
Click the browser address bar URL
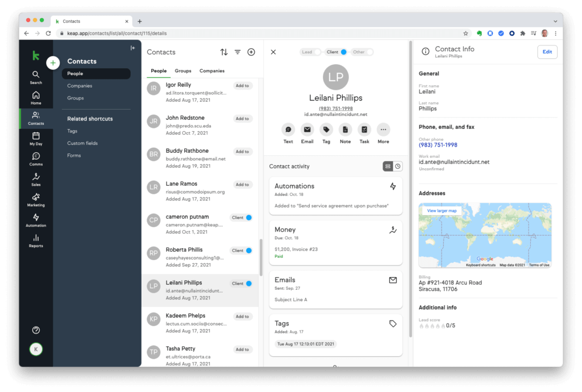[x=117, y=34]
